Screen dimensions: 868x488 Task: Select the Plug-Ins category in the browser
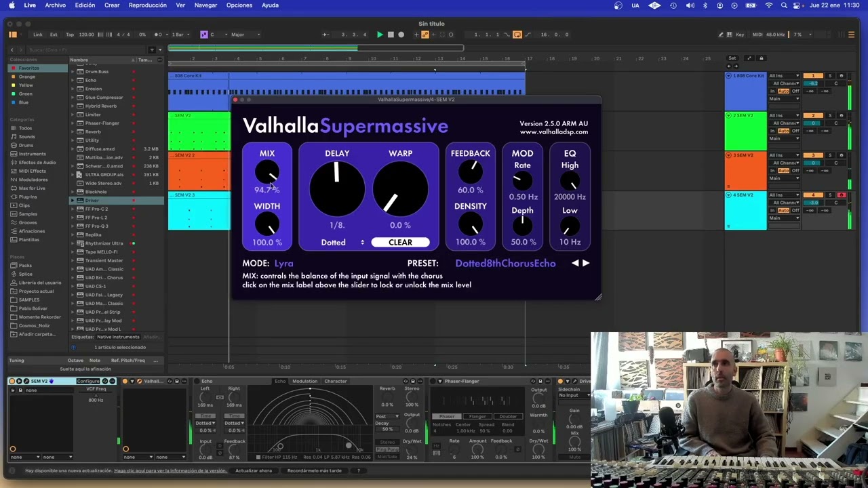pyautogui.click(x=28, y=197)
